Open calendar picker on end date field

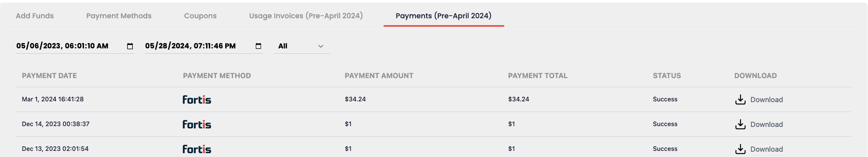tap(258, 46)
